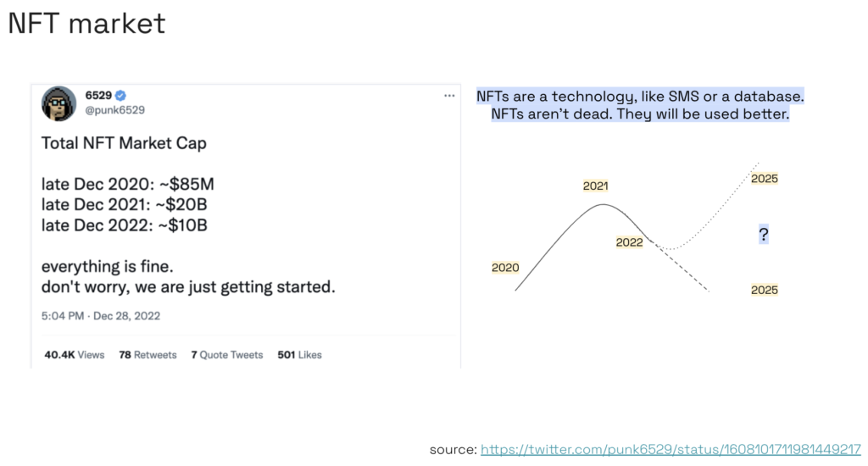Click the lower 2025 label near dashed line

click(765, 290)
